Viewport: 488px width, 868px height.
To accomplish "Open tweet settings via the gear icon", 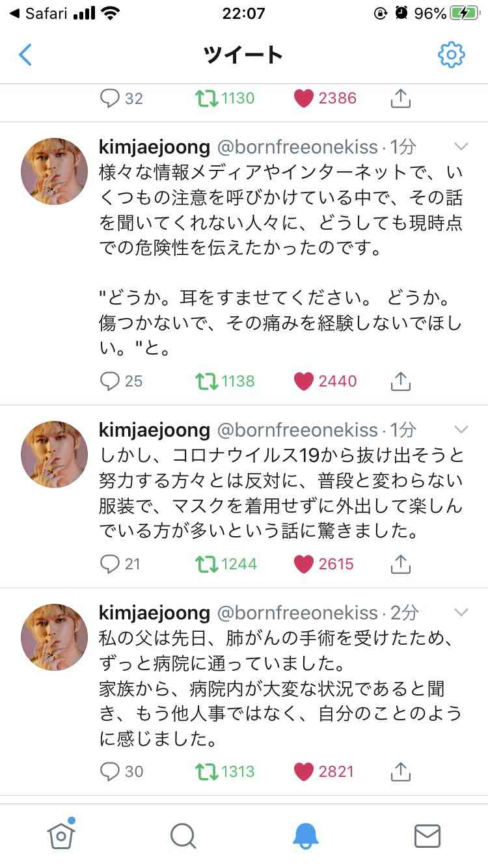I will tap(450, 55).
